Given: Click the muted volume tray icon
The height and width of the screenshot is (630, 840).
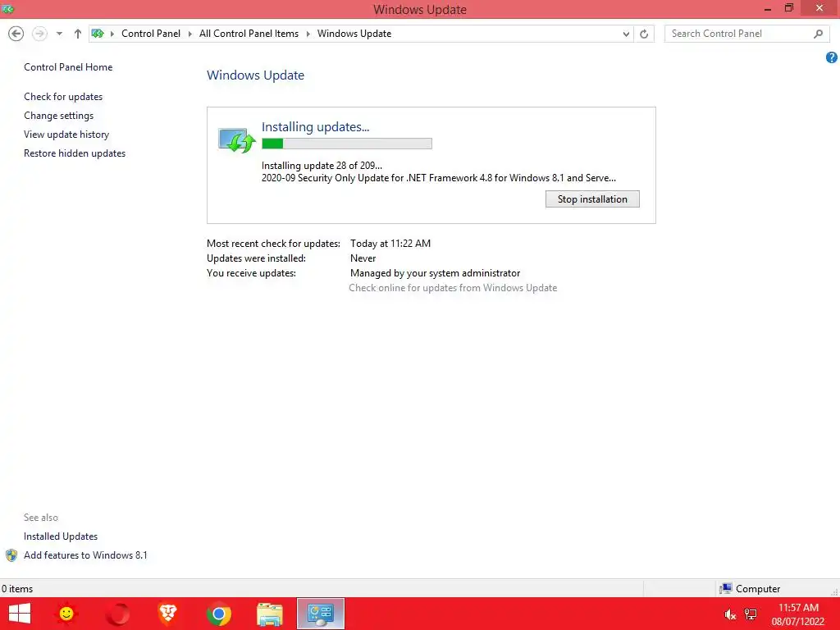Looking at the screenshot, I should [730, 614].
